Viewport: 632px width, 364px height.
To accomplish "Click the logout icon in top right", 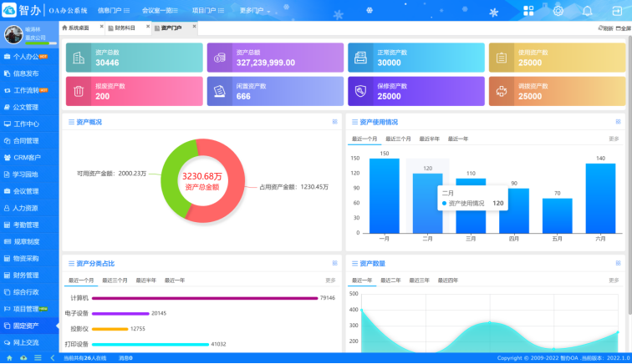I will tap(617, 11).
